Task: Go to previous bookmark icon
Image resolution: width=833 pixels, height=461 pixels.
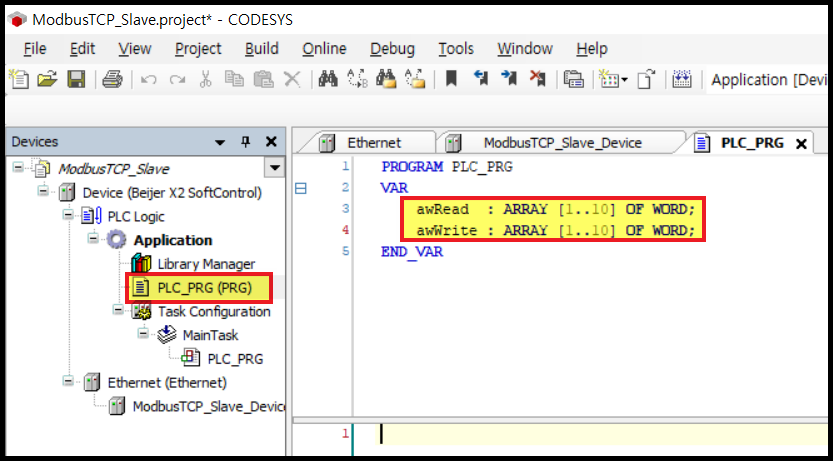Action: coord(480,80)
